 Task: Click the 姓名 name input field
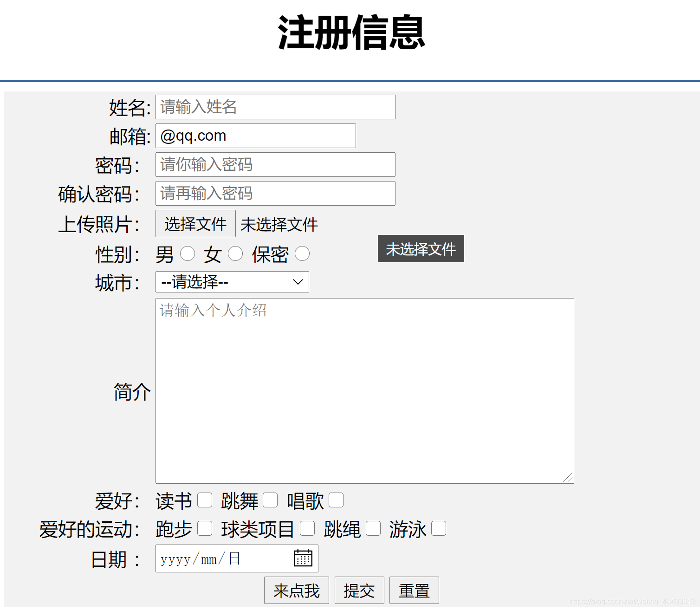coord(275,107)
